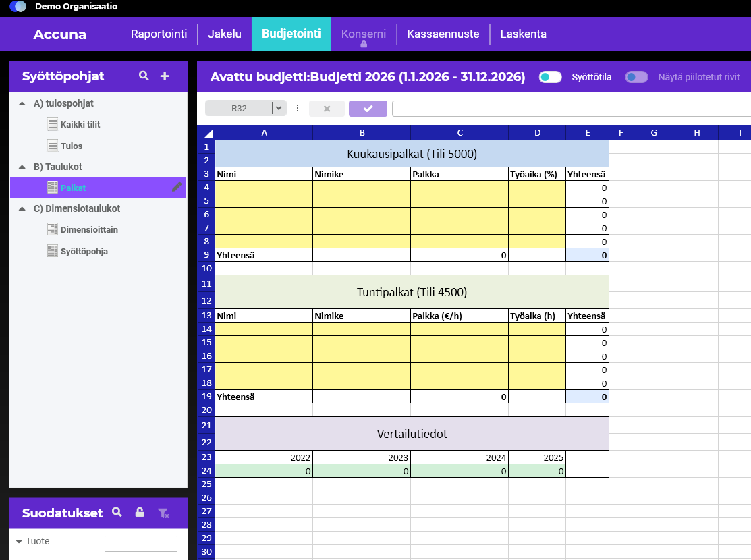Edit the Palkat template with the pencil icon
This screenshot has width=751, height=560.
pos(177,187)
